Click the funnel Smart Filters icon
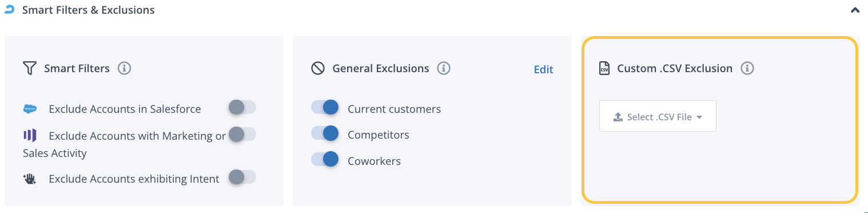The image size is (868, 213). click(x=30, y=69)
